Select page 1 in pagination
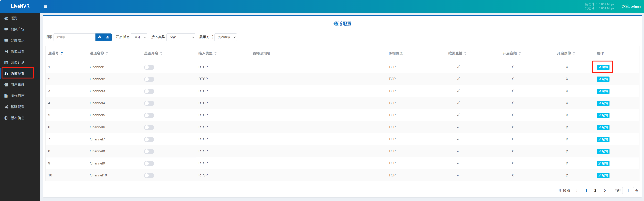Image resolution: width=644 pixels, height=201 pixels. (x=586, y=191)
